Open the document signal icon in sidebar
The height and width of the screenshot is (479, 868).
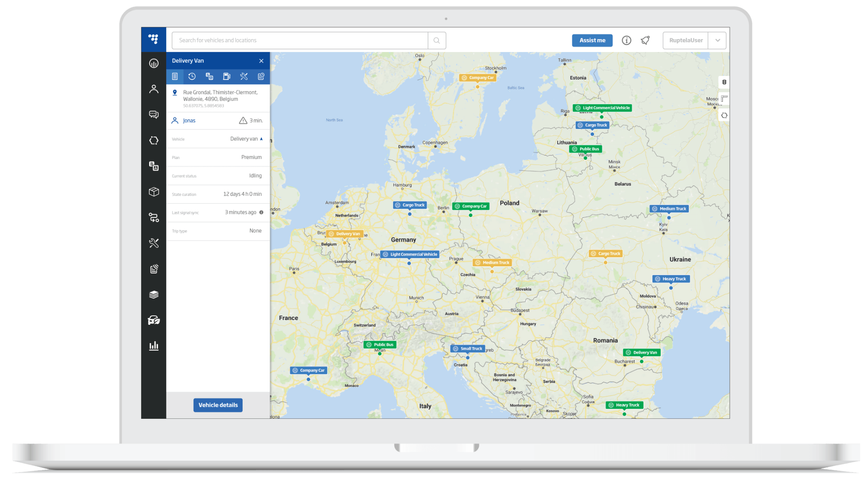point(154,269)
